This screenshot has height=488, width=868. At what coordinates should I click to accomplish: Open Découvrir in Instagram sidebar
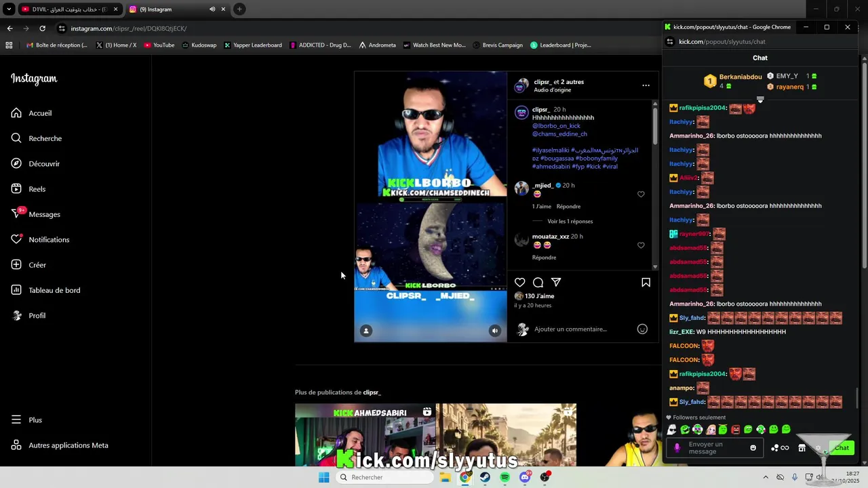[35, 164]
